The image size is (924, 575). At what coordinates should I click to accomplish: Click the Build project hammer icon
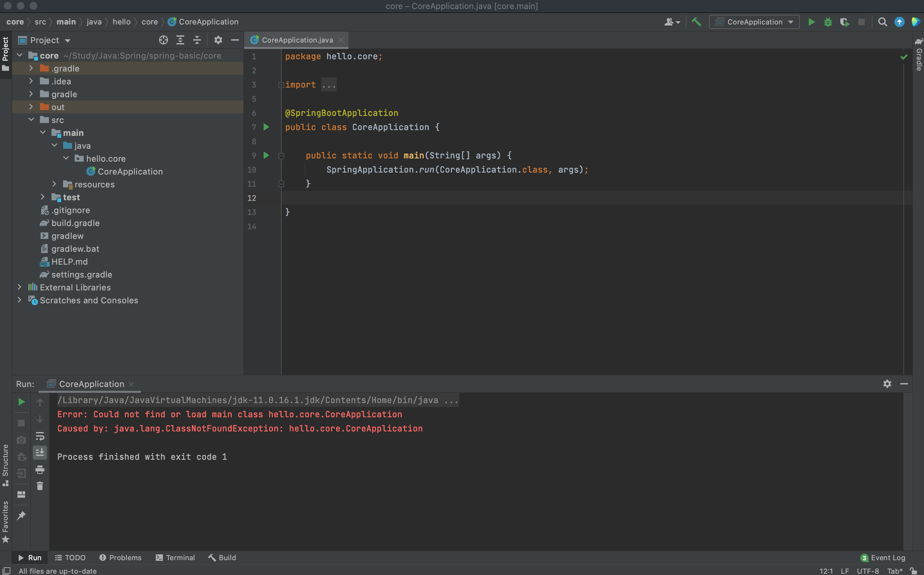696,22
